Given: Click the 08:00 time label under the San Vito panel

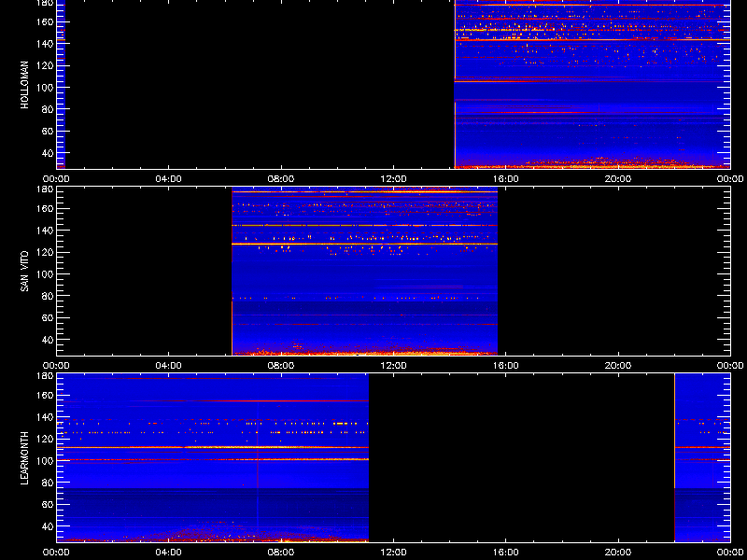Looking at the screenshot, I should [281, 366].
